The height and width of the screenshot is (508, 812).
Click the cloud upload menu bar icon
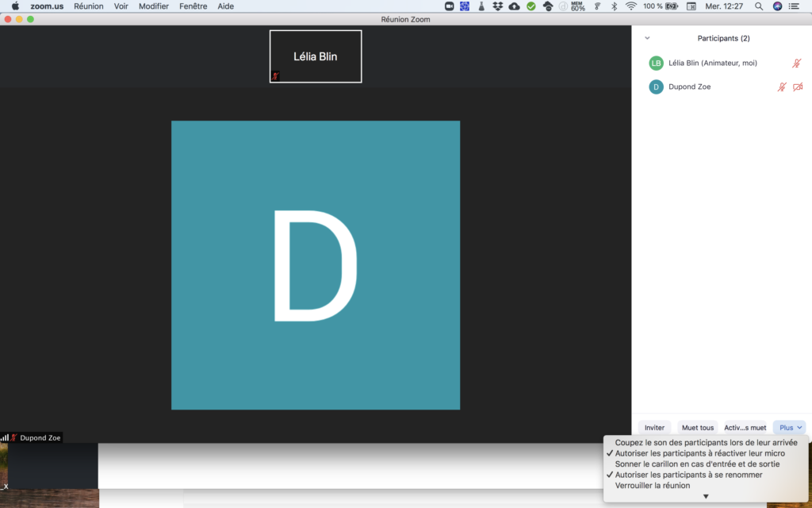pos(514,6)
